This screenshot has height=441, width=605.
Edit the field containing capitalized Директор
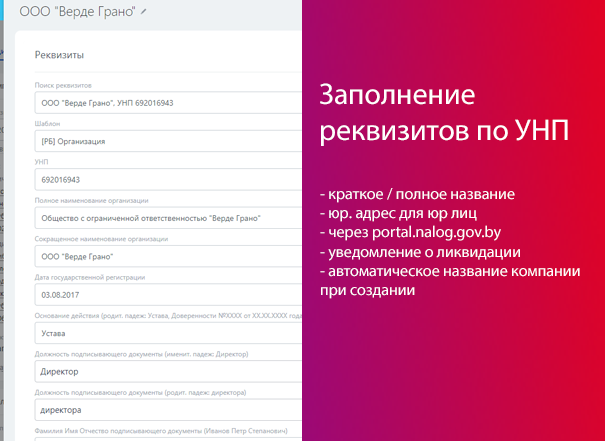[x=165, y=371]
